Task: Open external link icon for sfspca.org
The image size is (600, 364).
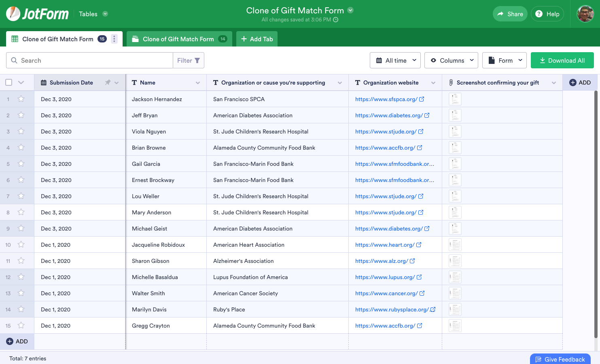Action: 422,99
